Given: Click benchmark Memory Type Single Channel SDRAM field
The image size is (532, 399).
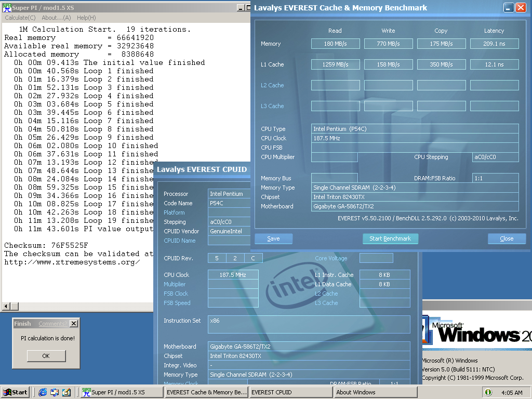Looking at the screenshot, I should point(415,187).
